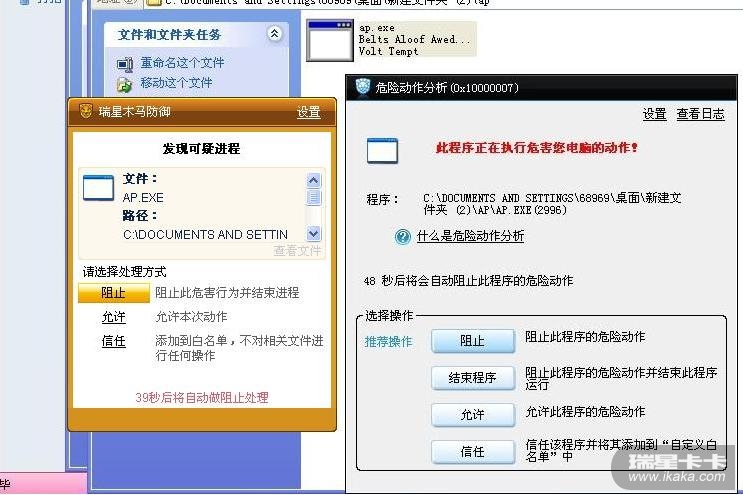Click the blue shield icon in danger analysis title
The image size is (743, 495).
tap(362, 87)
